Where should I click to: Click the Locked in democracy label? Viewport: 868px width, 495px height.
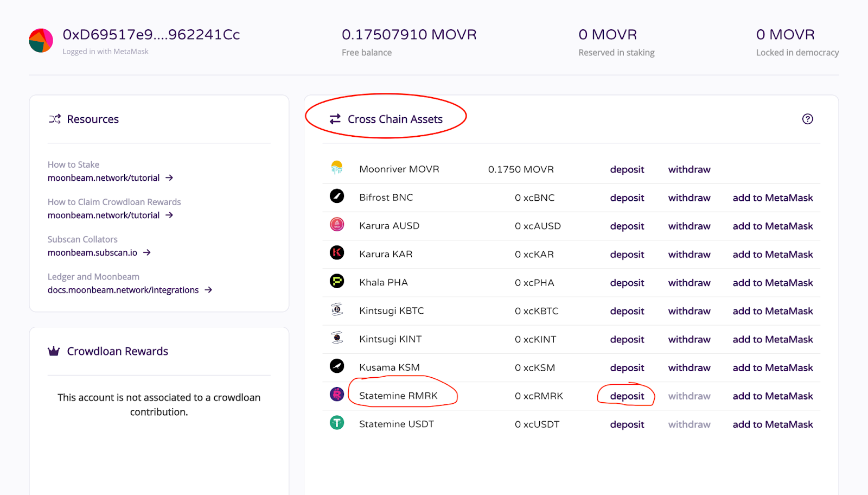pos(797,53)
